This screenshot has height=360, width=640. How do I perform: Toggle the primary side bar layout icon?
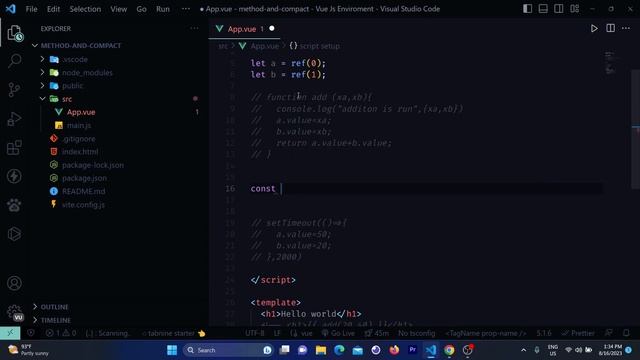tap(528, 9)
